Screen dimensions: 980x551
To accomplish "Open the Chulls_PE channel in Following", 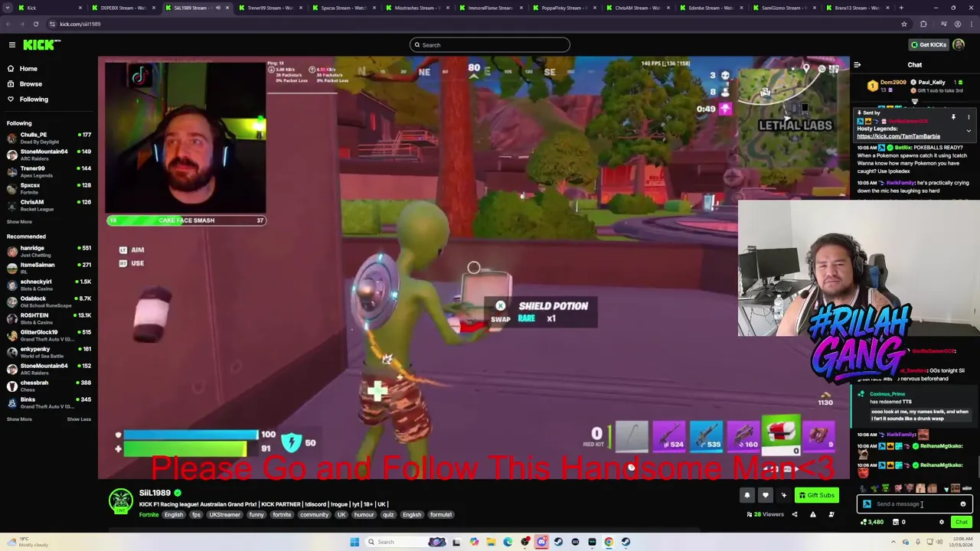I will pyautogui.click(x=47, y=138).
